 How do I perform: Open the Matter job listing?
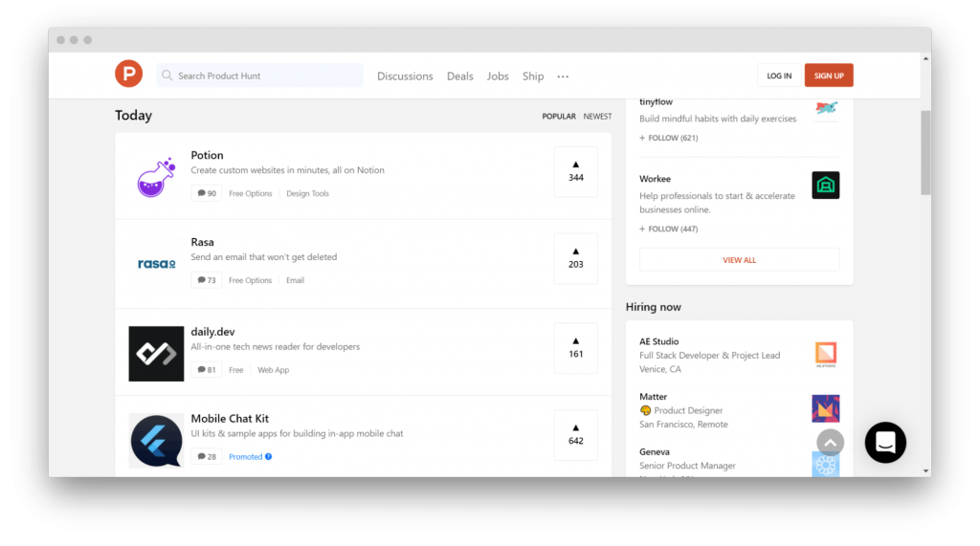click(x=740, y=410)
